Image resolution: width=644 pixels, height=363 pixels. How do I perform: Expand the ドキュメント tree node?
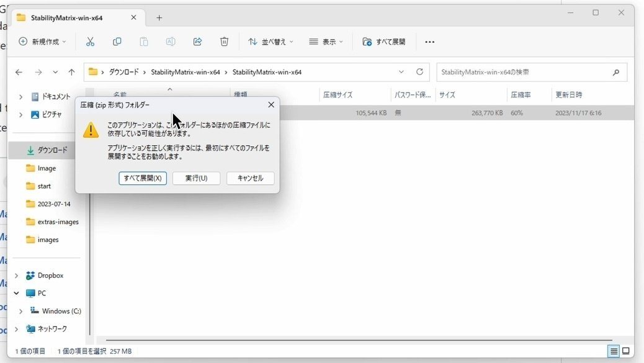coord(20,97)
